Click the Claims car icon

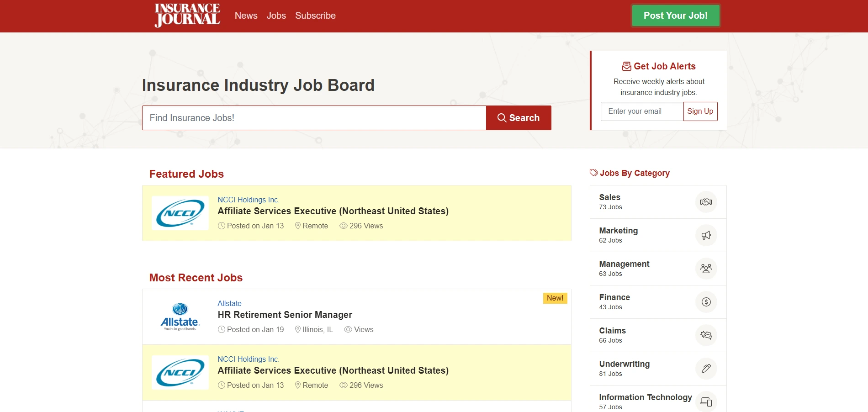click(706, 335)
